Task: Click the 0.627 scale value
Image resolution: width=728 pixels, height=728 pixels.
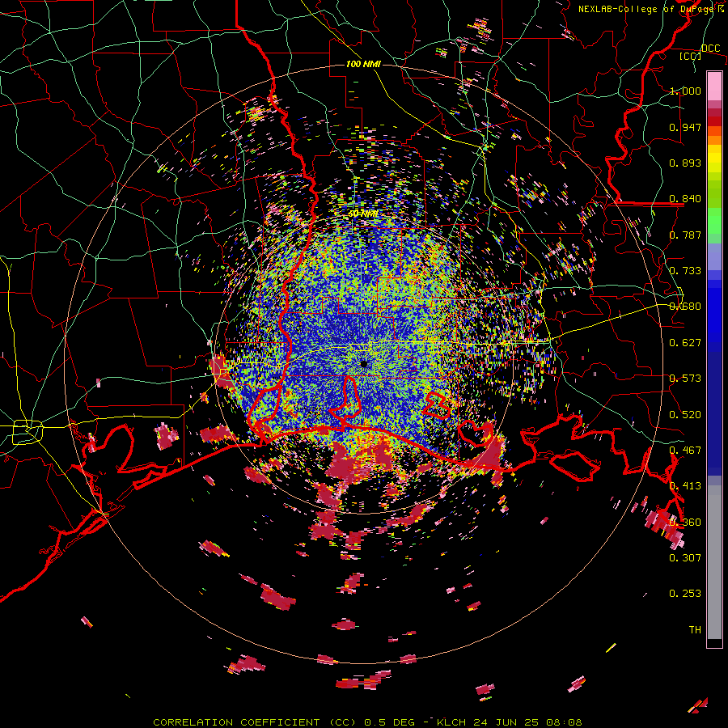Action: [685, 343]
